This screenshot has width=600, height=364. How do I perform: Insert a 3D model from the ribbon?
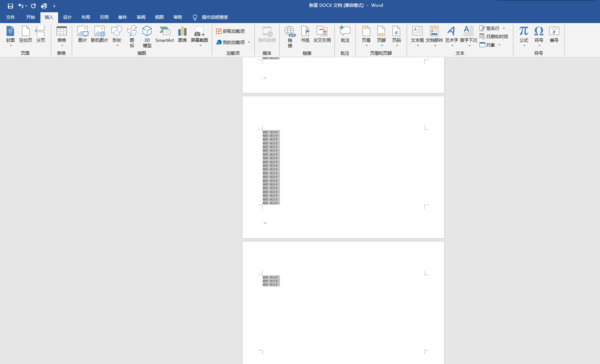[147, 36]
